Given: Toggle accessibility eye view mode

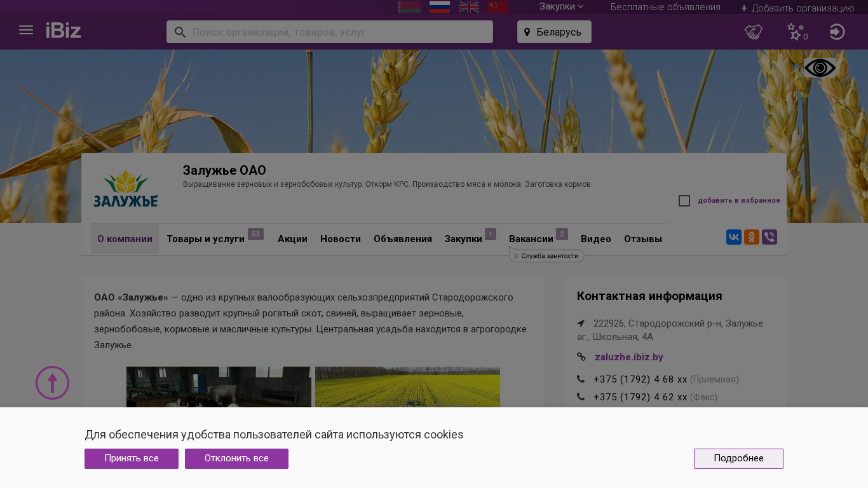Looking at the screenshot, I should coord(820,67).
